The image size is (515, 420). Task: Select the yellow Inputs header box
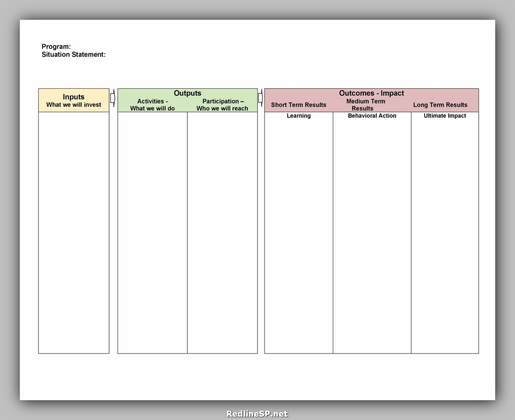pyautogui.click(x=74, y=100)
